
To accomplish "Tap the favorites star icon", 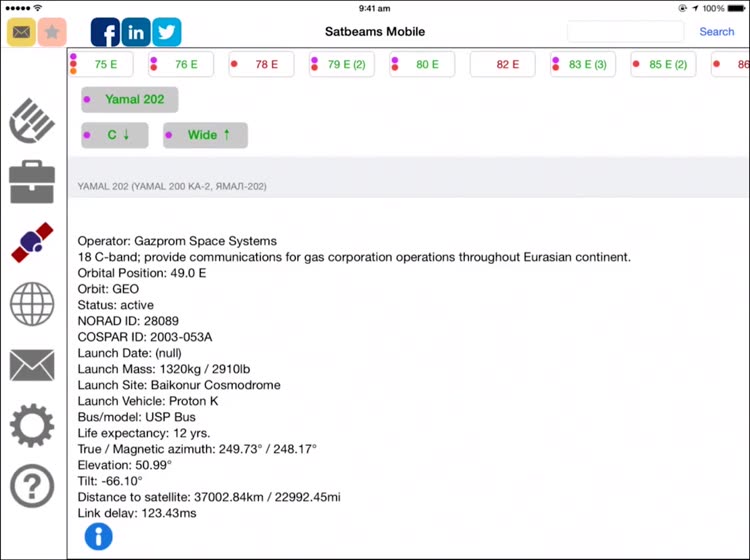I will 52,32.
